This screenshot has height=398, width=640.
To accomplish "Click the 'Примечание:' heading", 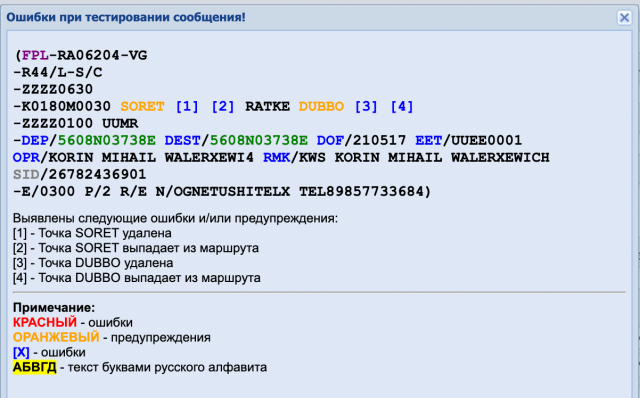I will (x=54, y=307).
